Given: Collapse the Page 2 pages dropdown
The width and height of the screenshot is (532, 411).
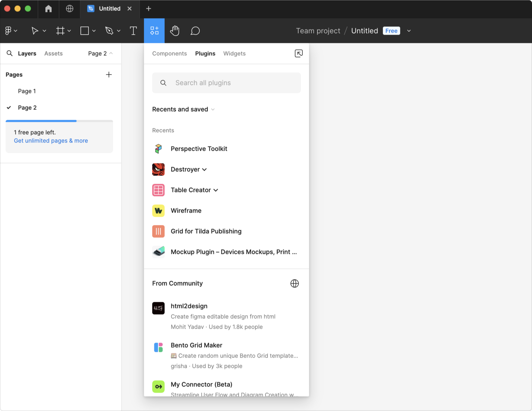Looking at the screenshot, I should click(100, 54).
